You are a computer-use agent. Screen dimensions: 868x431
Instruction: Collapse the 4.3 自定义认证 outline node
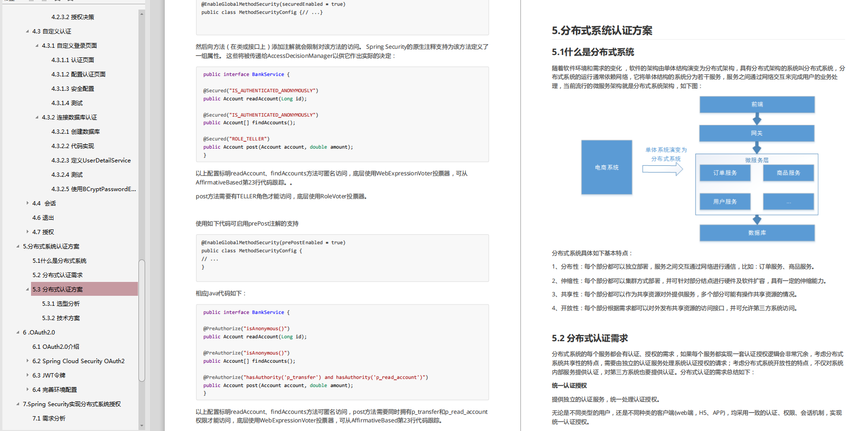[27, 32]
